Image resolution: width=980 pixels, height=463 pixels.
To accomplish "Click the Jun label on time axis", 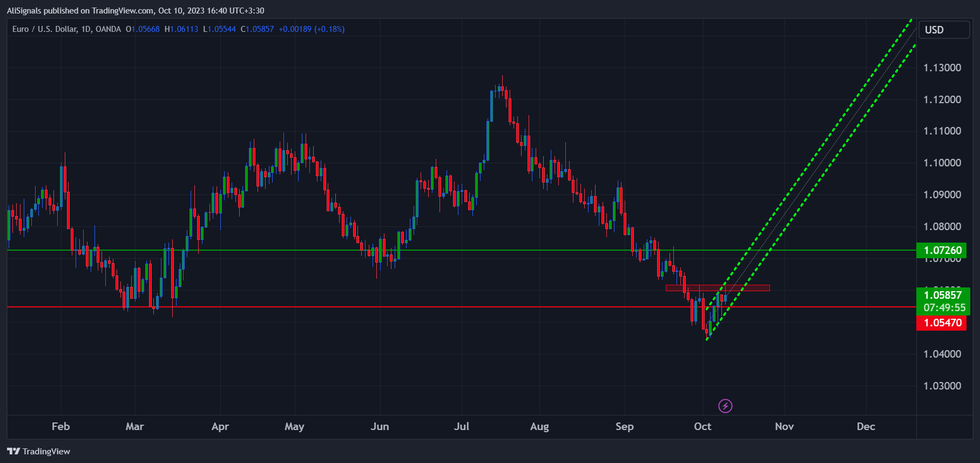I will (x=380, y=426).
